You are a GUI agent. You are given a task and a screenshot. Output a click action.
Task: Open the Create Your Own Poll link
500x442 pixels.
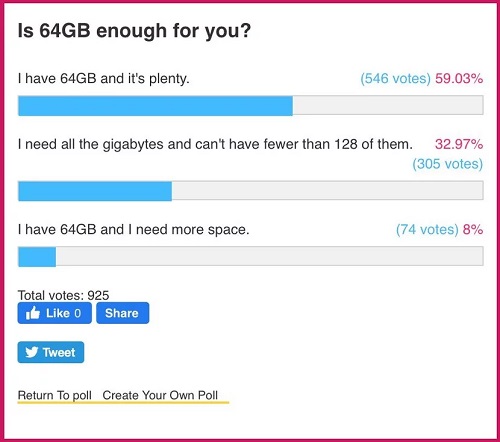click(160, 395)
